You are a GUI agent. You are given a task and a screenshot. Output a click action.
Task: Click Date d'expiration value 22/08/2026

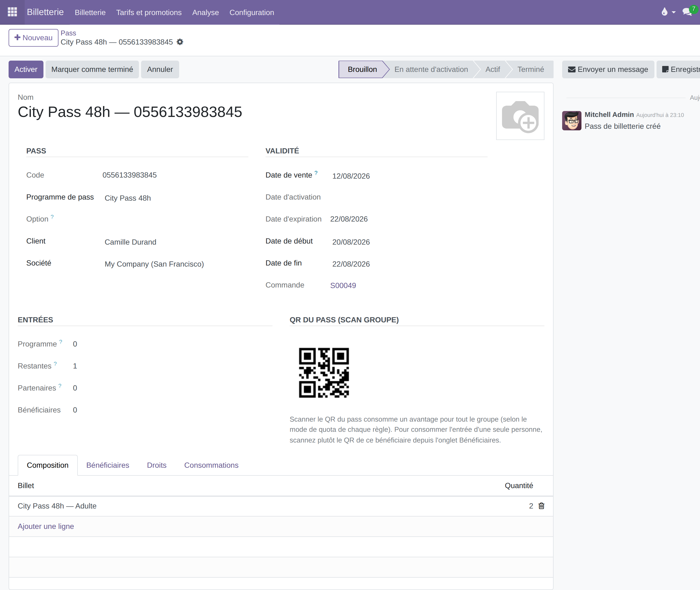click(349, 219)
